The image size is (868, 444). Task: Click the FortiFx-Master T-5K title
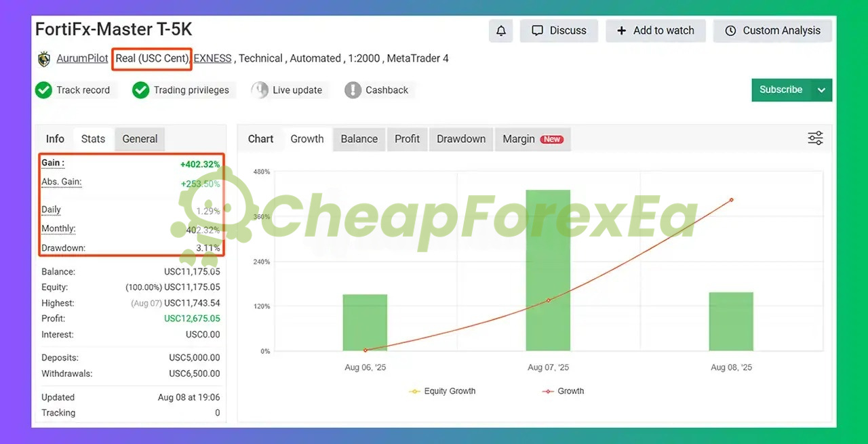coord(114,29)
